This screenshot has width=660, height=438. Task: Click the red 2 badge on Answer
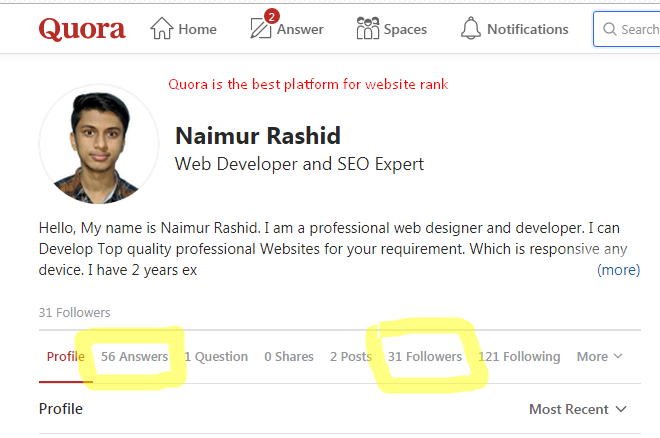tap(272, 16)
